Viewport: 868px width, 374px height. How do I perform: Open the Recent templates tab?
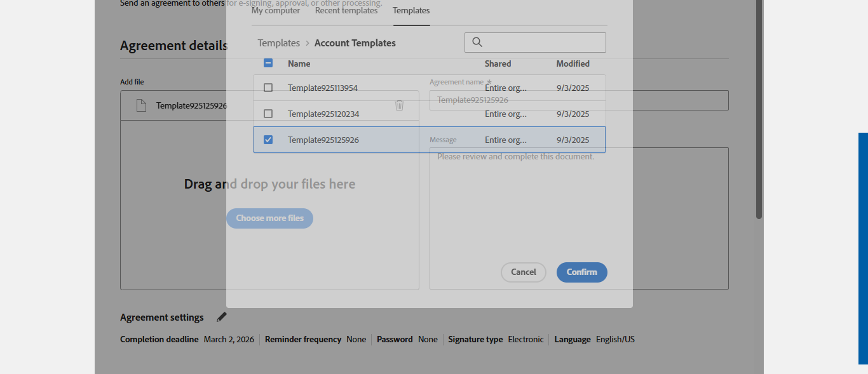(346, 11)
